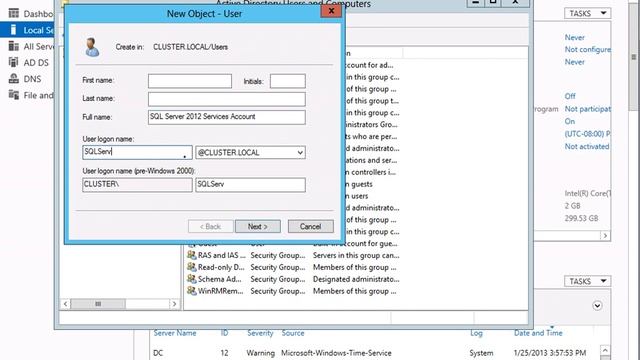Screen dimensions: 640x360
Task: Open AD DS role icon in sidebar
Action: 13,62
